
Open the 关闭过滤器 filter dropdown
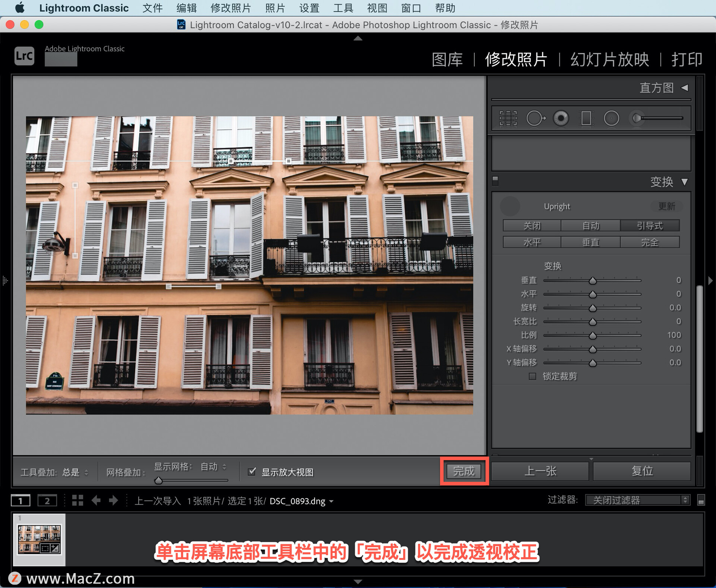(637, 500)
